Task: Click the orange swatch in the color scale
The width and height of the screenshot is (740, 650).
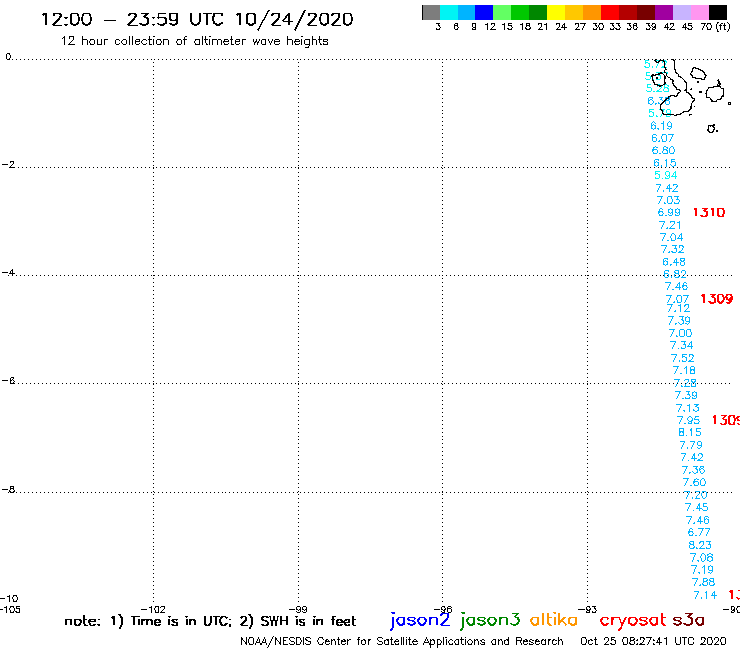Action: pyautogui.click(x=592, y=12)
